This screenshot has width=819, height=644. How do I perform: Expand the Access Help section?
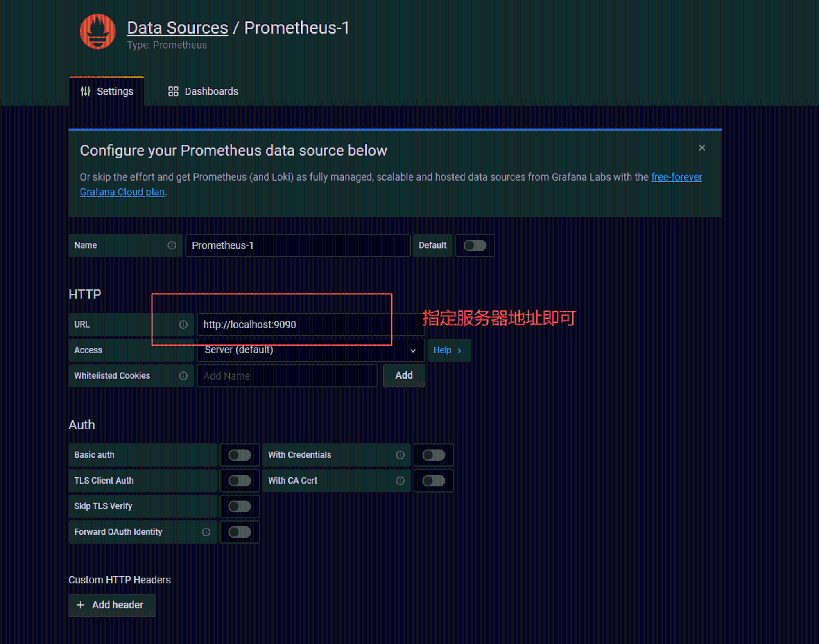[x=449, y=350]
